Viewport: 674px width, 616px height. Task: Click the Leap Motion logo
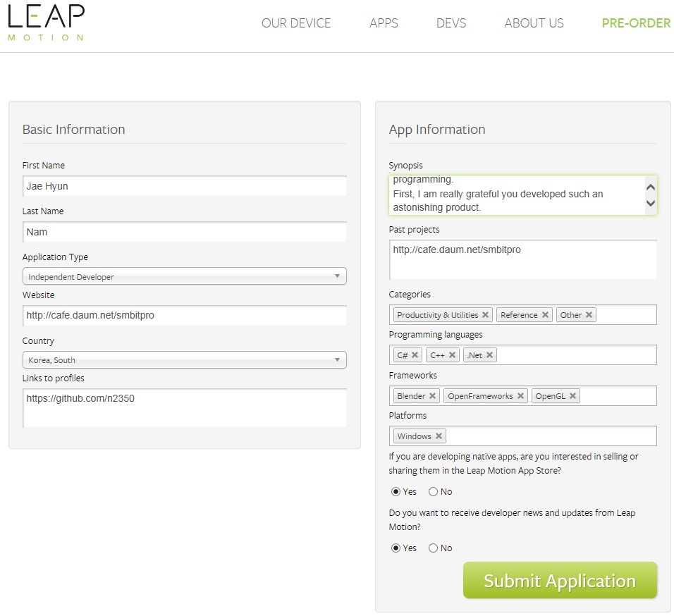tap(47, 22)
